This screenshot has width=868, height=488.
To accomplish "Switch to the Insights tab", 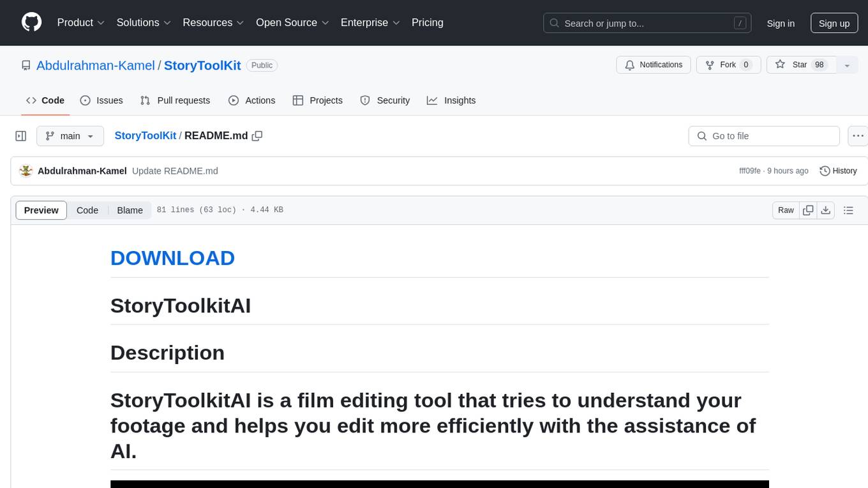I will pyautogui.click(x=451, y=100).
